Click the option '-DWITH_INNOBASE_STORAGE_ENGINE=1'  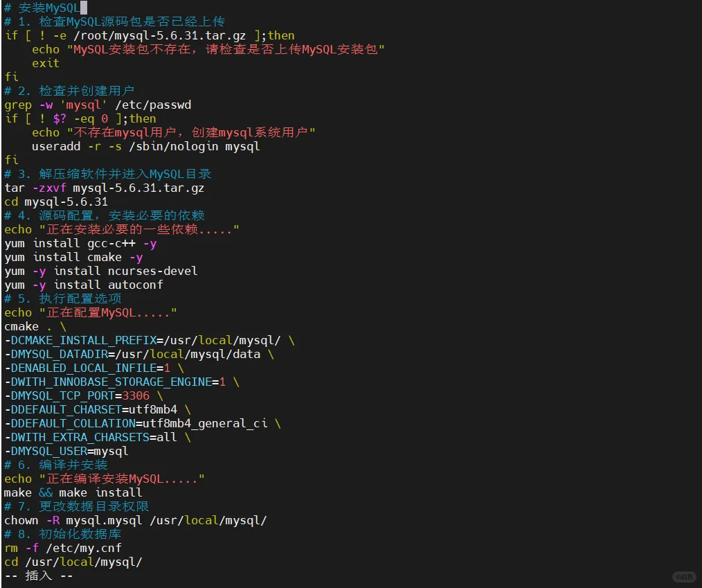115,382
